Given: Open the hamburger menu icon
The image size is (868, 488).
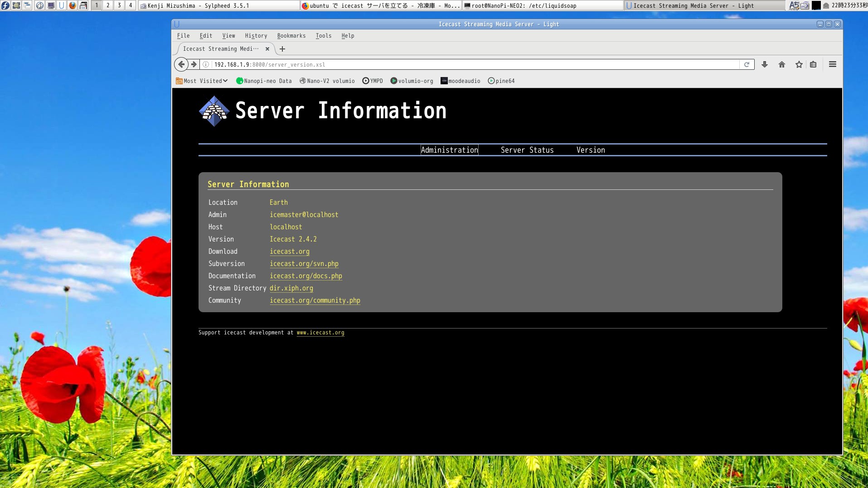Looking at the screenshot, I should tap(833, 64).
